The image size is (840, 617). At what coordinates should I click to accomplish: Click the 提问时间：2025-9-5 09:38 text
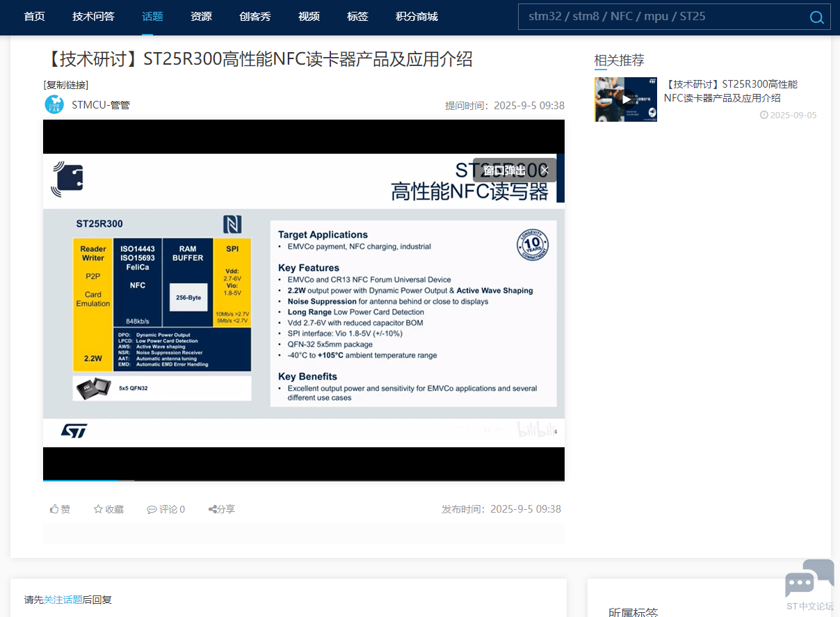[505, 106]
